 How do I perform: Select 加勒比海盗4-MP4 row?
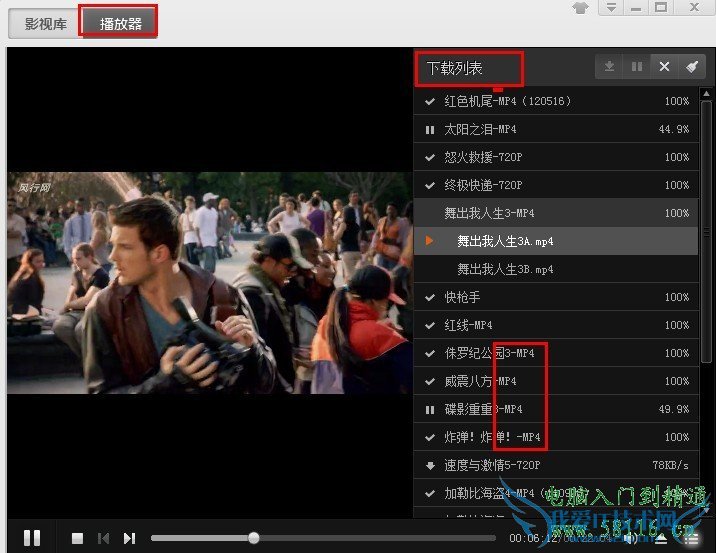click(556, 493)
